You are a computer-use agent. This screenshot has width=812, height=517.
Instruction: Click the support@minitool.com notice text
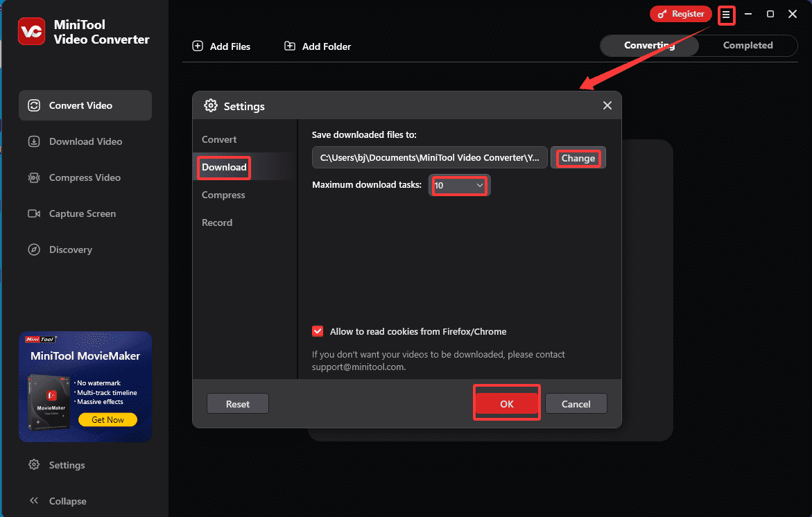[x=438, y=360]
